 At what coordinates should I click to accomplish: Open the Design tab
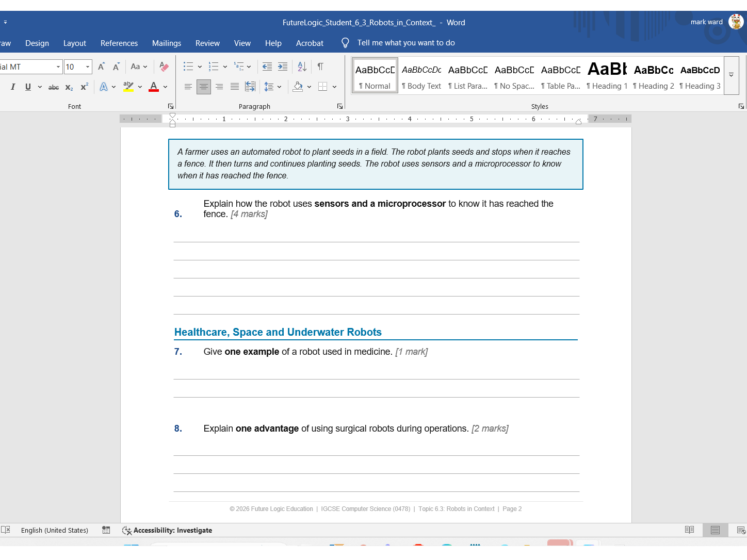tap(37, 43)
